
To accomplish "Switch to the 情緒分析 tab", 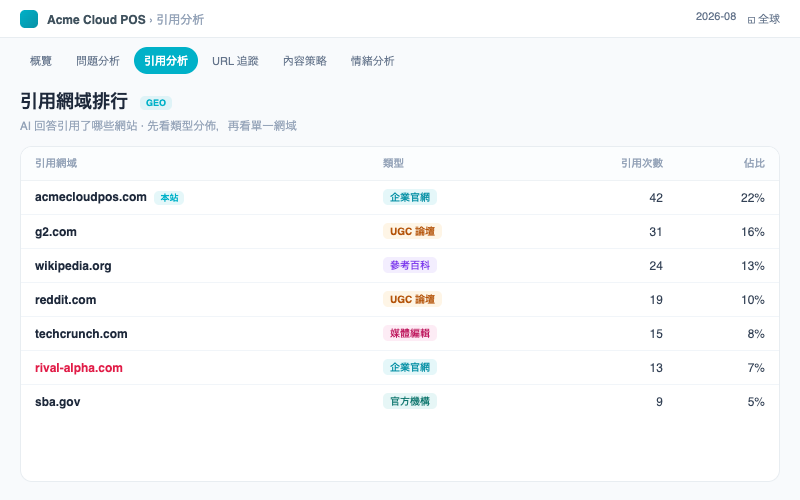I will click(372, 61).
